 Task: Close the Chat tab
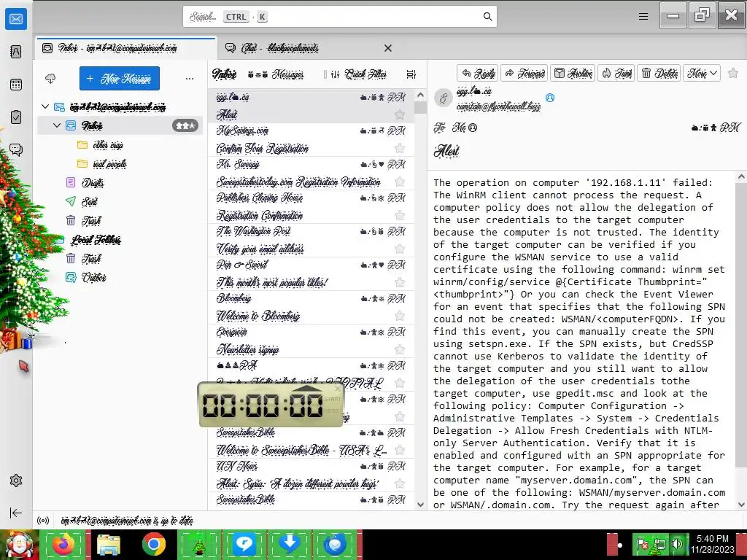pos(388,48)
